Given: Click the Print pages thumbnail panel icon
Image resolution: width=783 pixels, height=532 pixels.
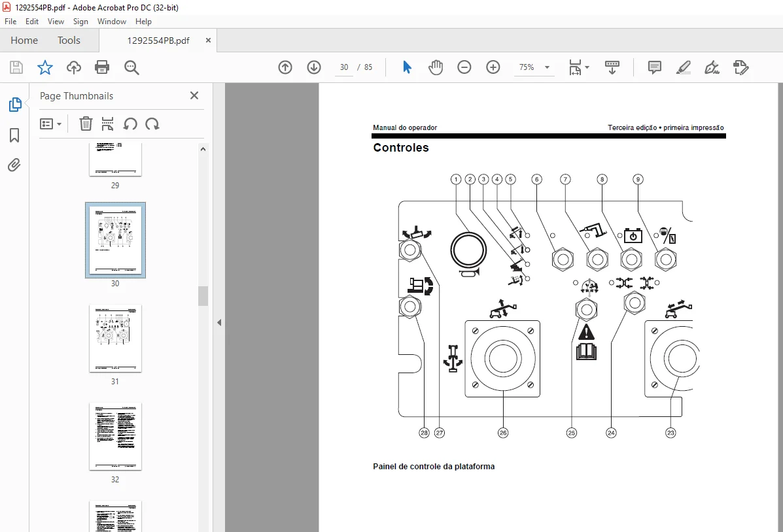Looking at the screenshot, I should (x=107, y=124).
